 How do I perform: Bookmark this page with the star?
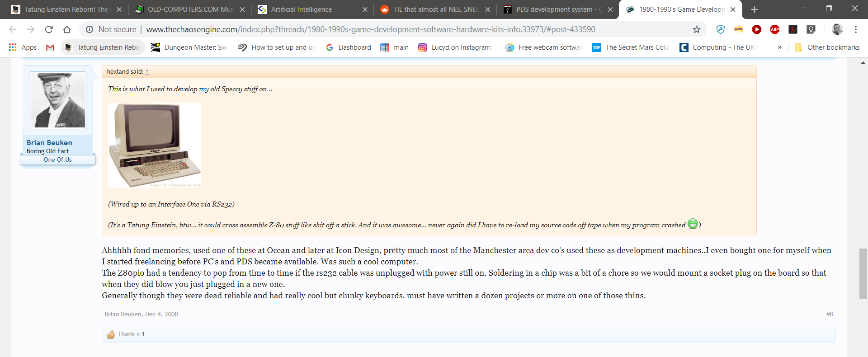click(697, 29)
